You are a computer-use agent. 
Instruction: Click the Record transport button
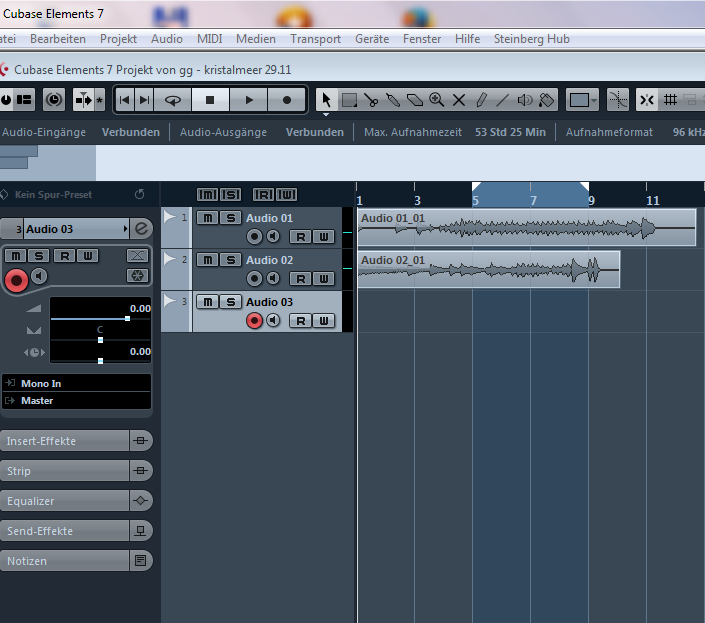tap(287, 100)
